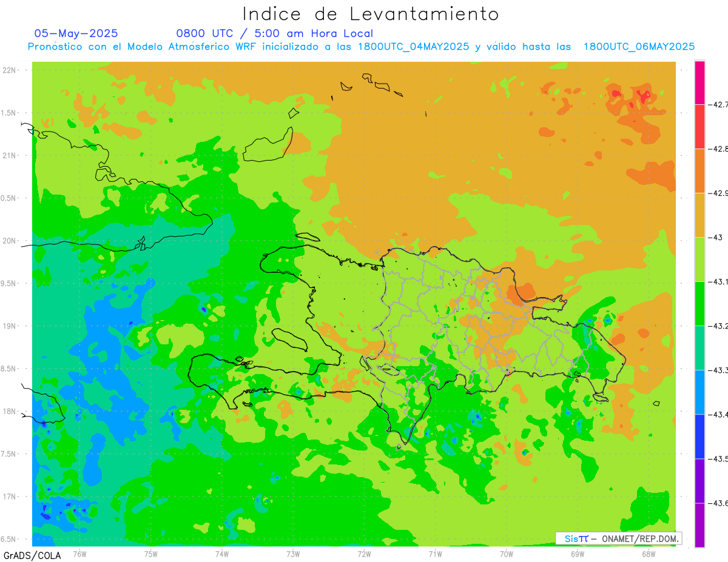Click the '70W' longitude label
This screenshot has height=562, width=728.
506,554
